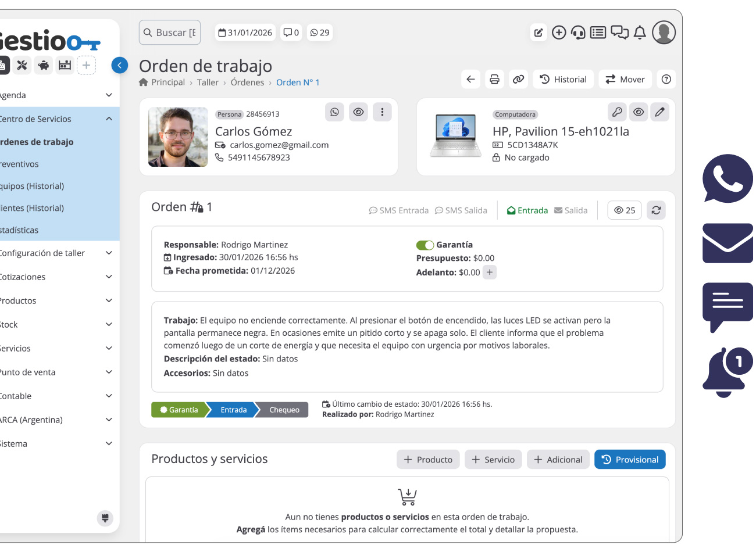Open notifications via the bell icon in the top bar
This screenshot has width=756, height=552.
click(x=640, y=33)
